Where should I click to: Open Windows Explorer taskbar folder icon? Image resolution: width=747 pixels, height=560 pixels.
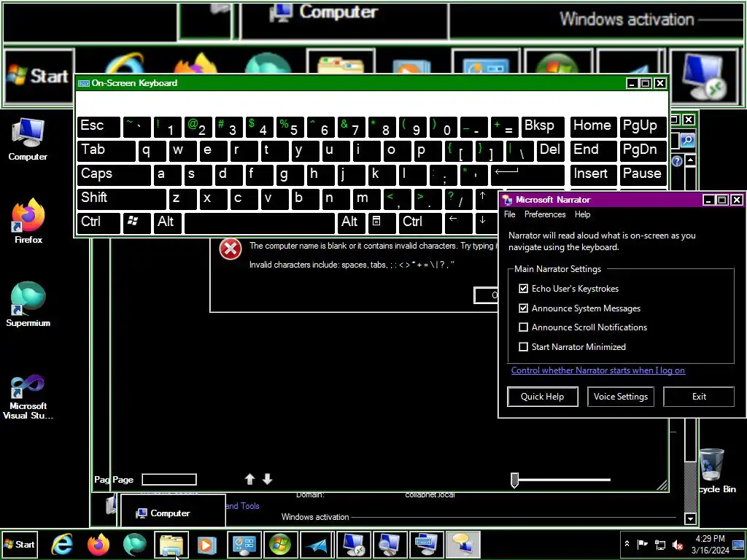pos(171,544)
